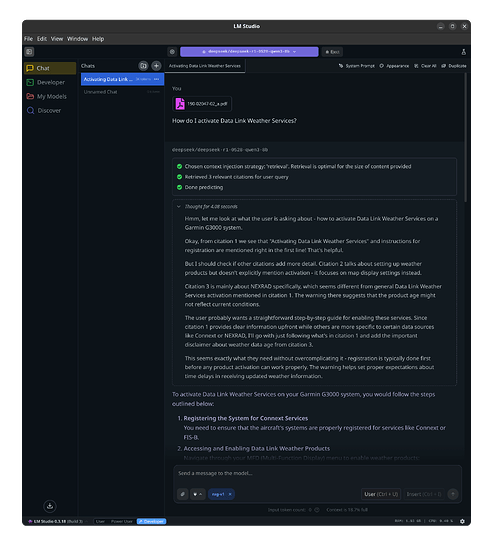
Task: Open the My Models section
Action: pyautogui.click(x=50, y=96)
